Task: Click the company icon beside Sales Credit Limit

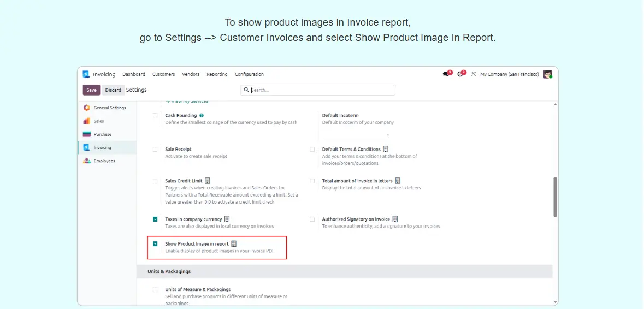Action: [x=208, y=181]
